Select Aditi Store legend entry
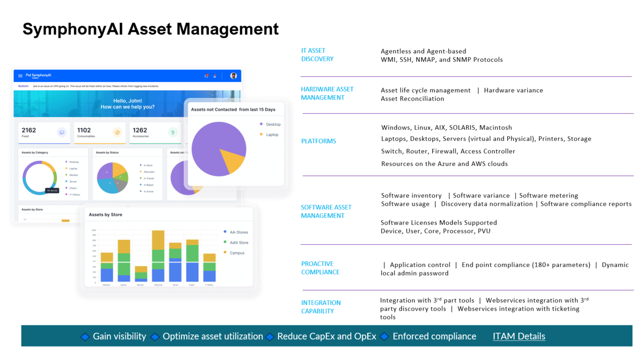Viewport: 644px width, 362px height. pyautogui.click(x=235, y=243)
